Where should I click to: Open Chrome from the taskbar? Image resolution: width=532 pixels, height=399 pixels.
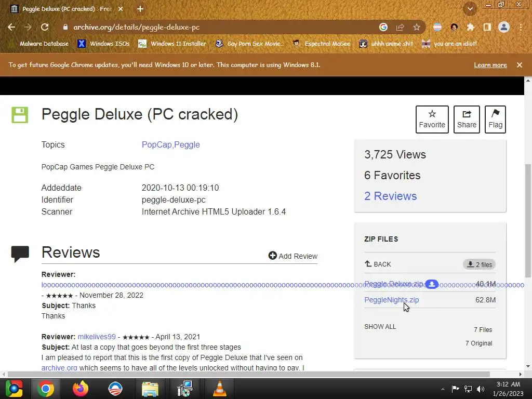click(46, 389)
